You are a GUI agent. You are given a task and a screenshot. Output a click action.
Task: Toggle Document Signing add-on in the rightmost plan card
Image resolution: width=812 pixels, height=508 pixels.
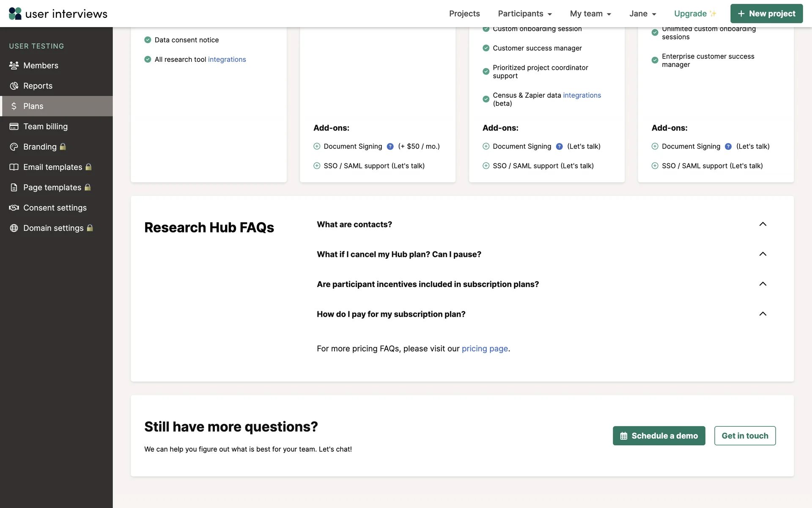tap(655, 146)
